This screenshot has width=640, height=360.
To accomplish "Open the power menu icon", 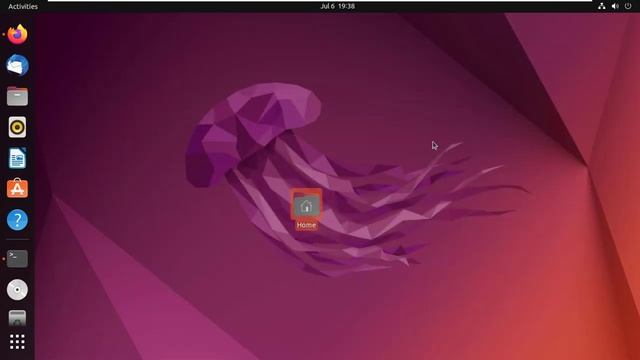I will tap(628, 6).
